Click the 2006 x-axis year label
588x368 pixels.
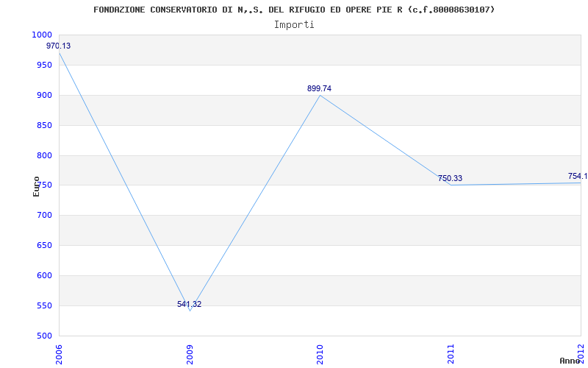(x=60, y=354)
